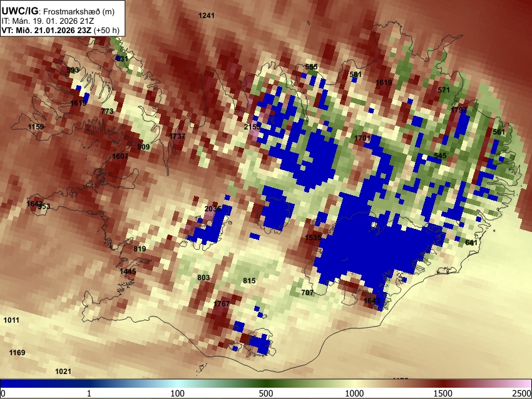Click the map value label 1737
The height and width of the screenshot is (399, 532).
tap(177, 136)
